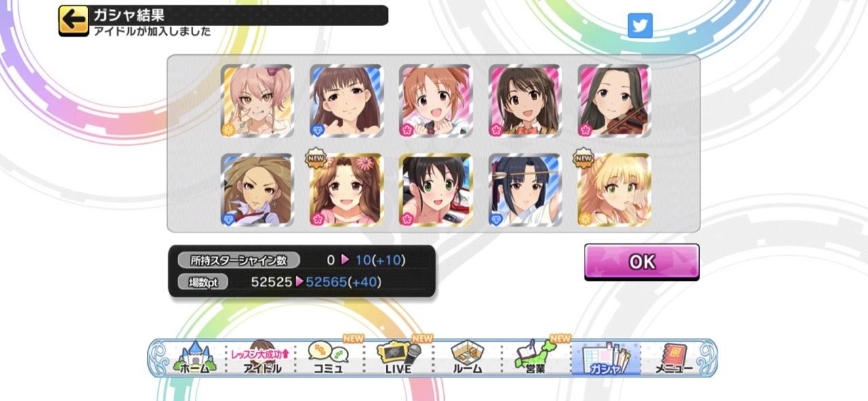This screenshot has height=401, width=868.
Task: Open the 営業 map icon
Action: point(536,358)
